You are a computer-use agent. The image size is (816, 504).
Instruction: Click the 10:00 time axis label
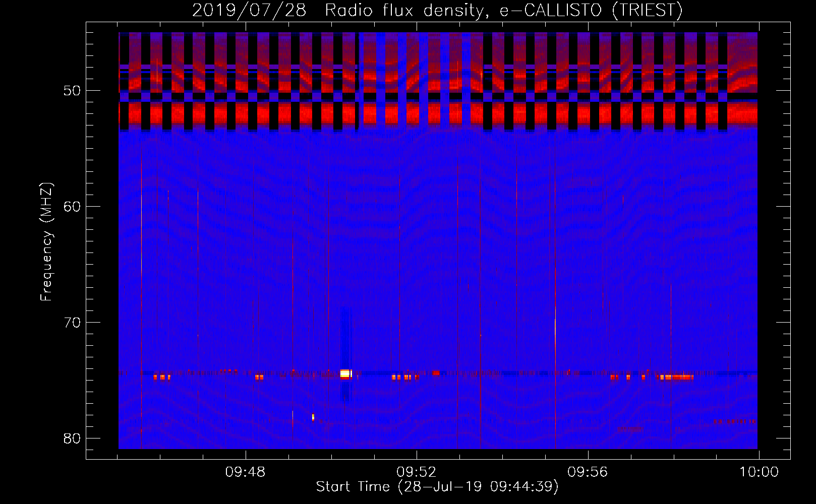759,472
